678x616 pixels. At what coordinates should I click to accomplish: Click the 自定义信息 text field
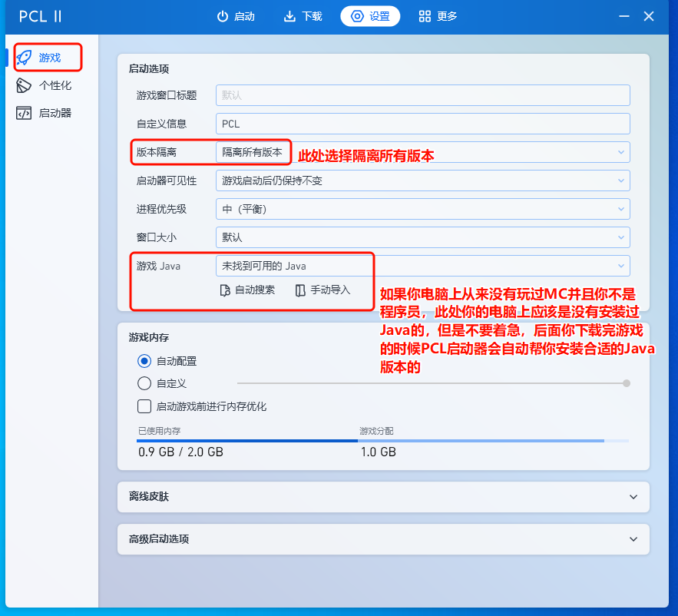pos(422,124)
